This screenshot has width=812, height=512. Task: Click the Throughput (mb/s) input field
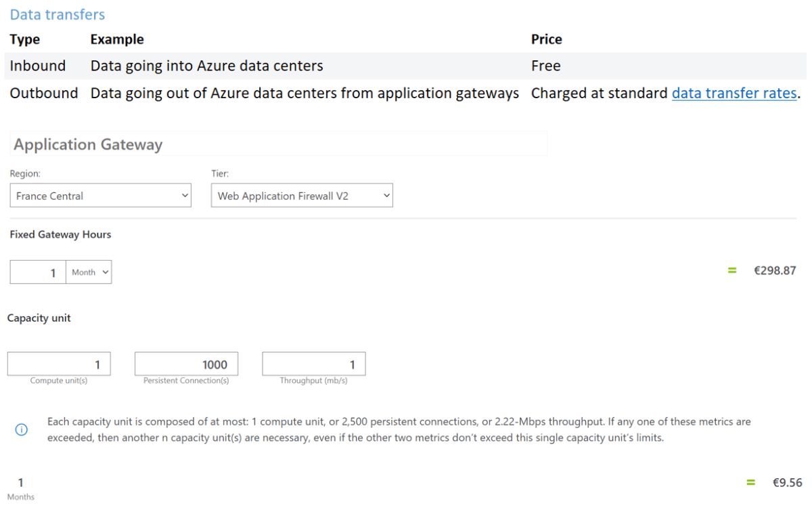[x=313, y=364]
